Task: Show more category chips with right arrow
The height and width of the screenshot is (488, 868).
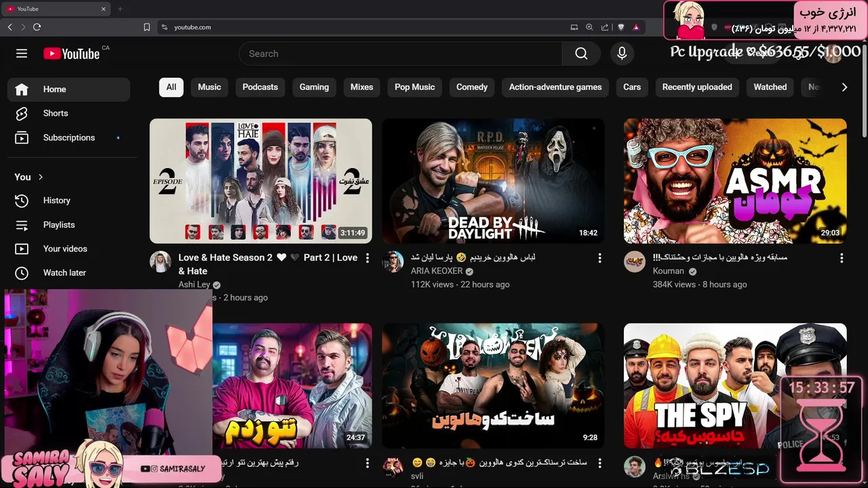Action: pos(844,87)
